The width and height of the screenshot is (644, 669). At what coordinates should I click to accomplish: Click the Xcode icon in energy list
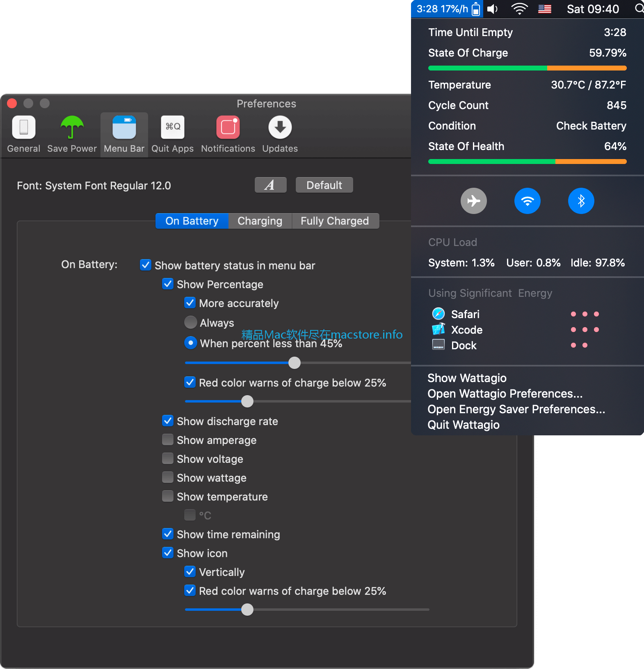(x=438, y=329)
